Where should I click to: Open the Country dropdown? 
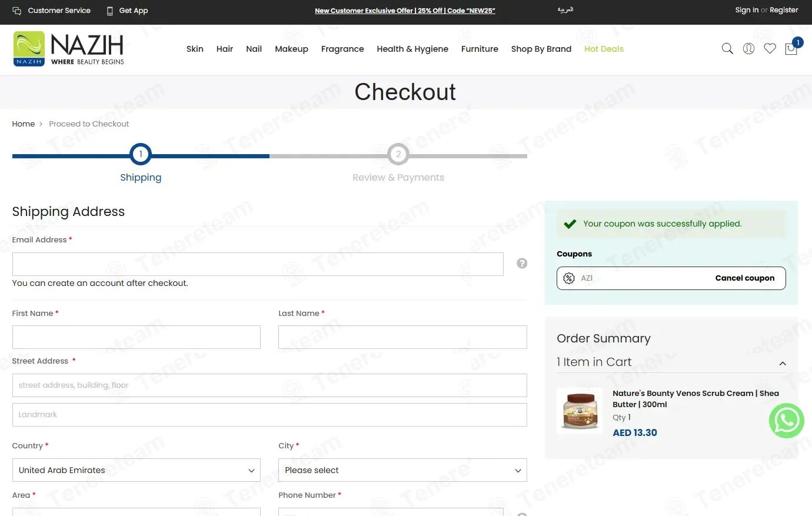tap(137, 470)
